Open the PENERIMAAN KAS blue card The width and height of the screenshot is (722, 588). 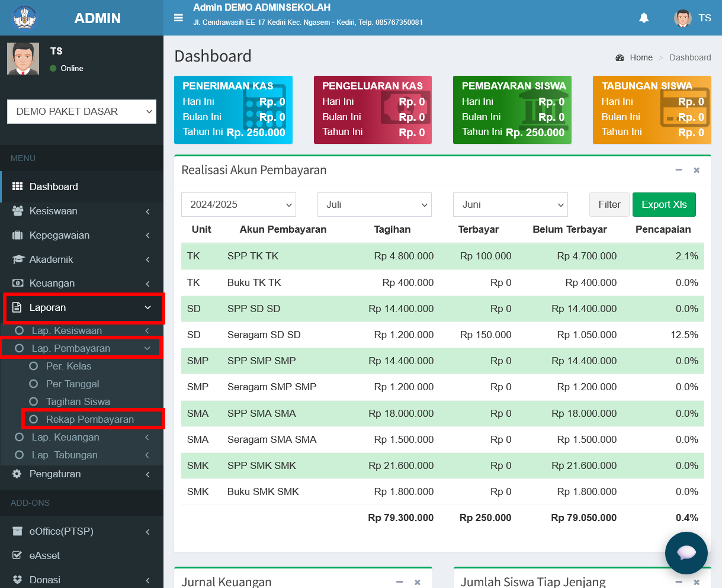(x=233, y=110)
